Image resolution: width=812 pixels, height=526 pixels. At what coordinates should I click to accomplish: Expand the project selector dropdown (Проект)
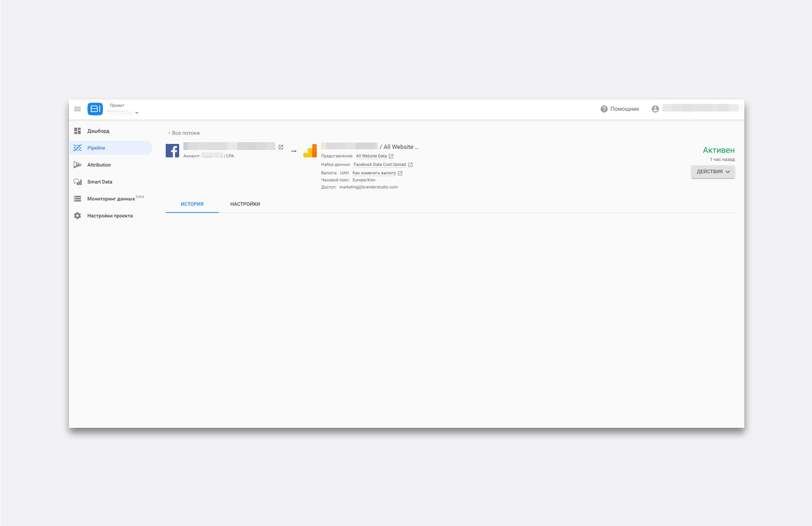click(137, 113)
